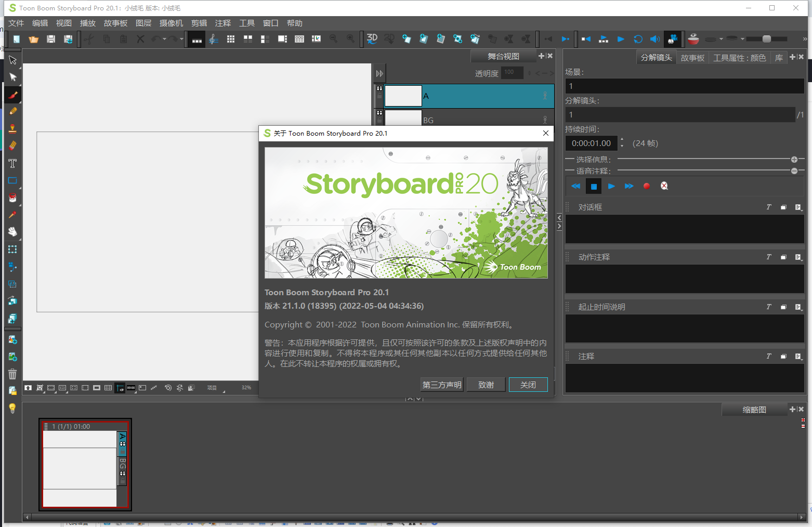Select the Brush tool in the left toolbar
This screenshot has height=527, width=812.
(x=12, y=95)
